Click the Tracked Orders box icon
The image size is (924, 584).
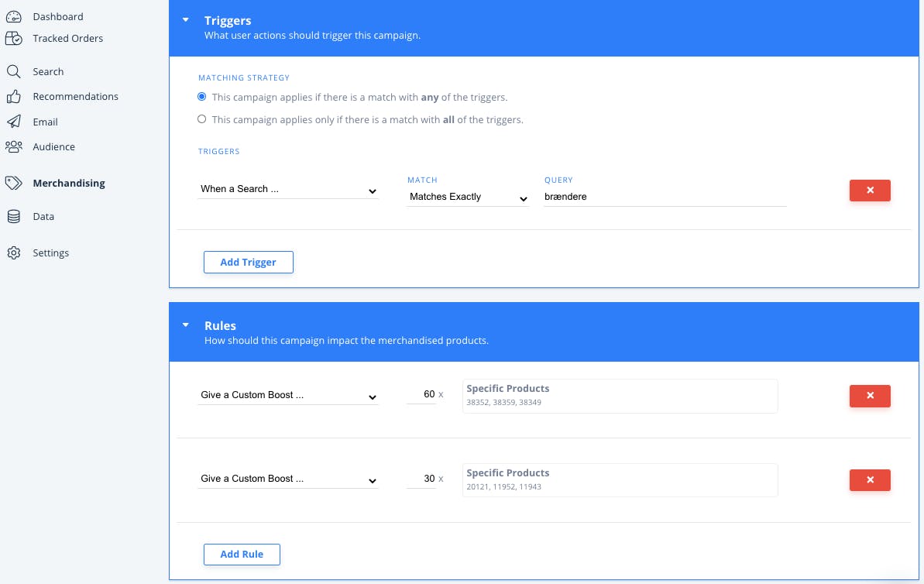[13, 38]
